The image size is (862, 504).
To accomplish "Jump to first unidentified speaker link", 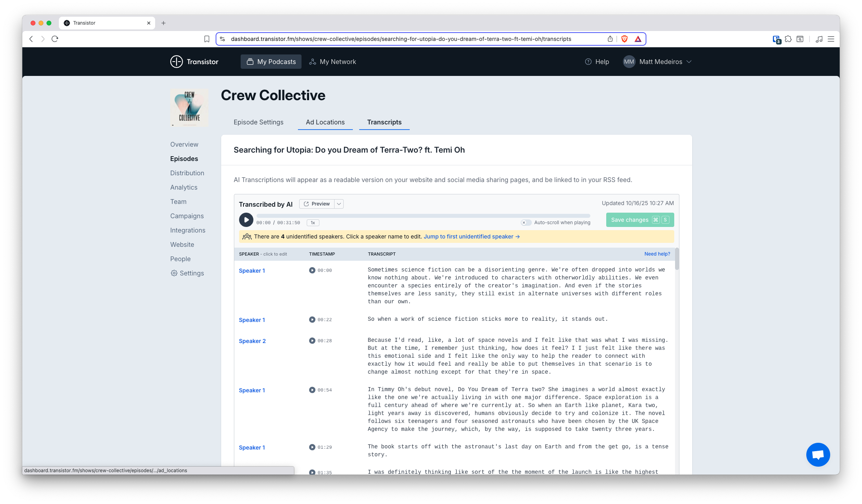I will (x=471, y=236).
